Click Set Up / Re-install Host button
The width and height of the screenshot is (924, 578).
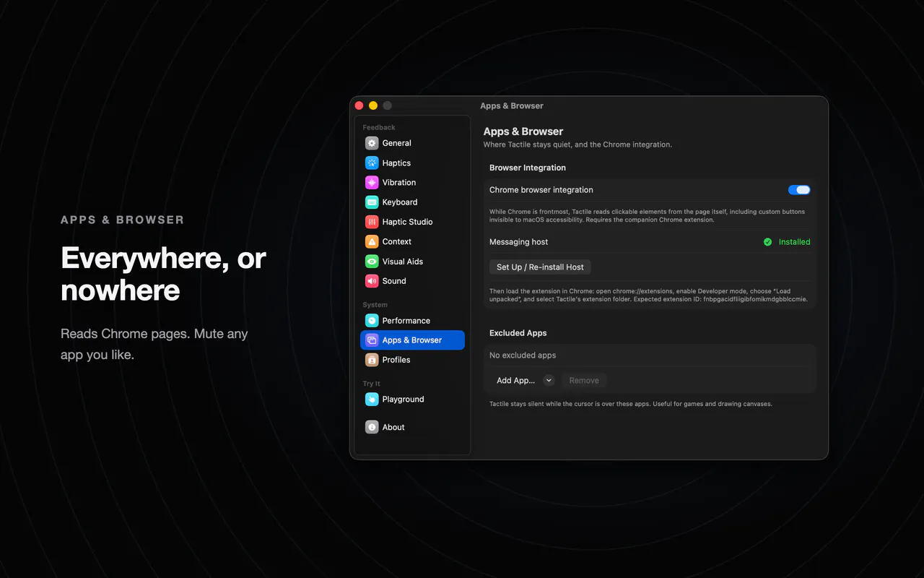pos(540,267)
